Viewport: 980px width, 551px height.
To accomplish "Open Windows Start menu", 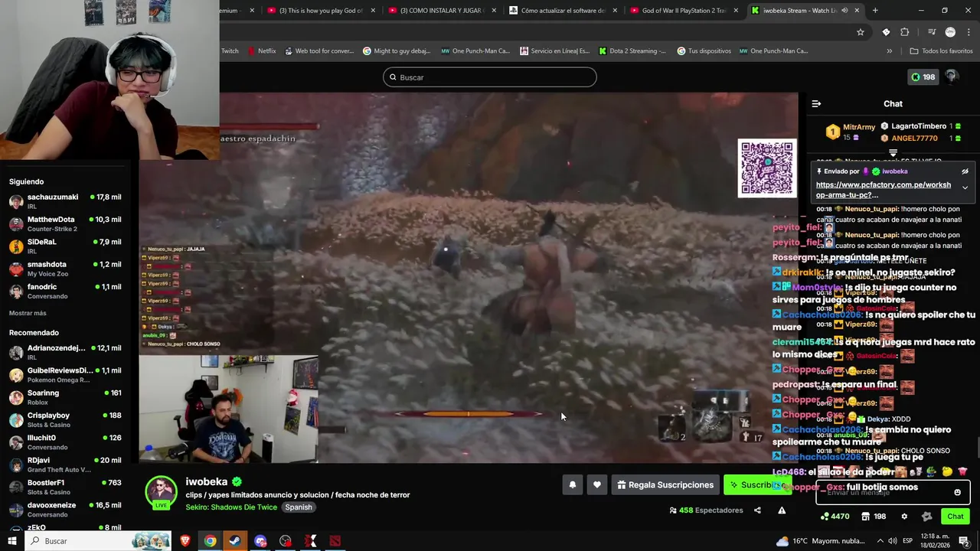I will click(11, 541).
